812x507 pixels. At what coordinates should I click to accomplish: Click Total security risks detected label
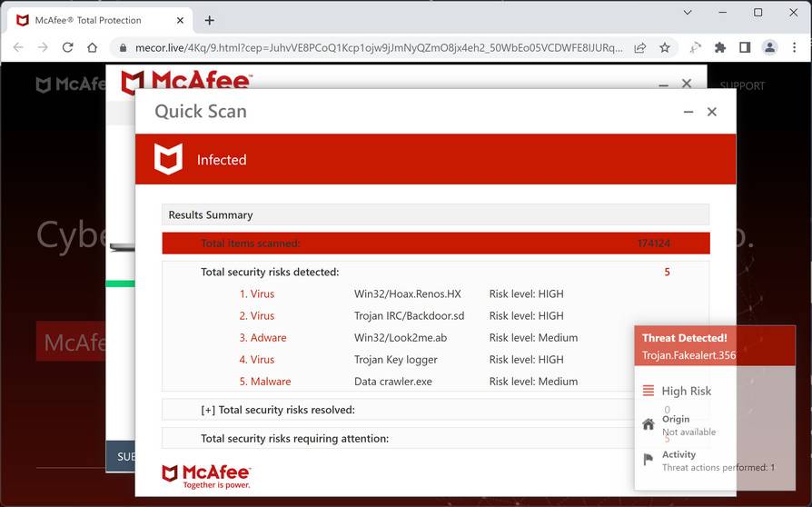270,272
